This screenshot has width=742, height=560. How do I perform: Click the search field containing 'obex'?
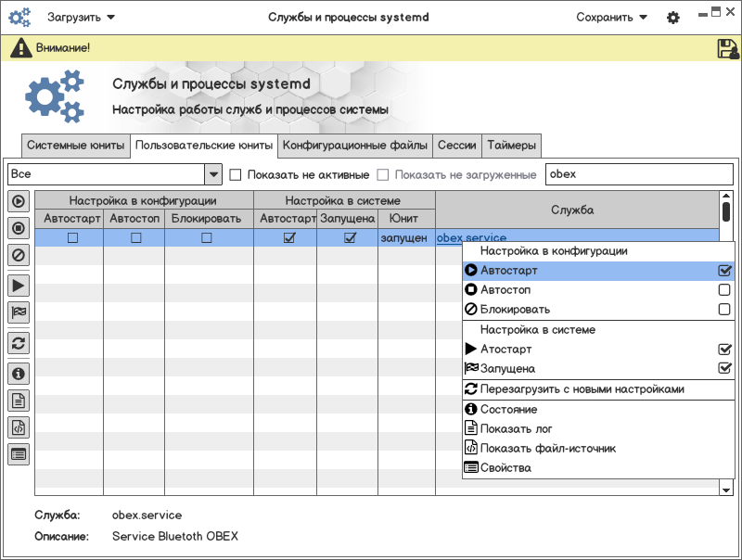[x=638, y=174]
